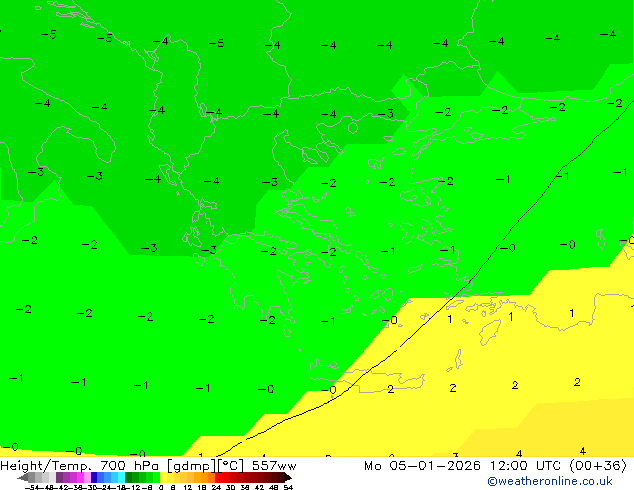
Task: Pick the darkest green legend swatch
Action: [129, 477]
